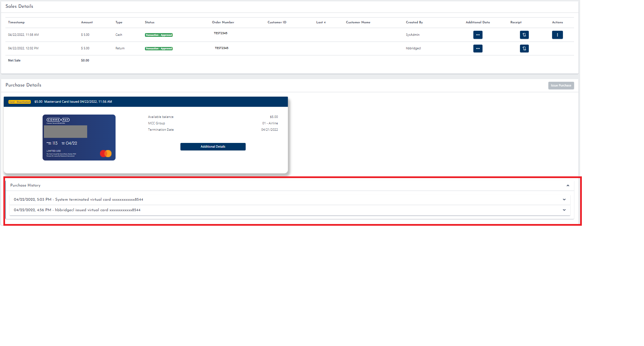Click the ConnexPay virtual card image
The width and height of the screenshot is (644, 346).
pos(79,138)
